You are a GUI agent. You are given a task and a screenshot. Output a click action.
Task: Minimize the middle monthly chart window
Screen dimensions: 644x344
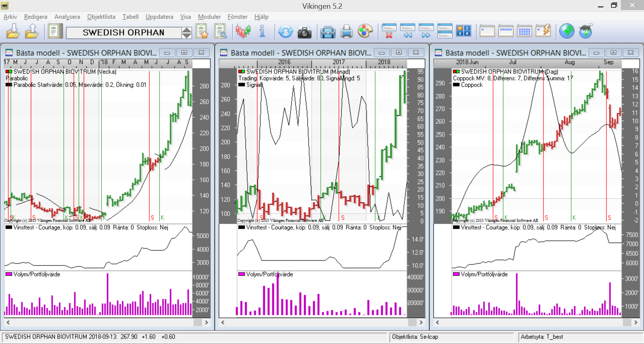click(x=382, y=52)
